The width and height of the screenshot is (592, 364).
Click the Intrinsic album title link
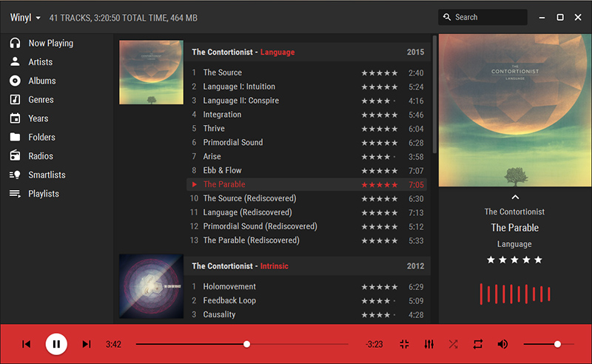point(274,266)
